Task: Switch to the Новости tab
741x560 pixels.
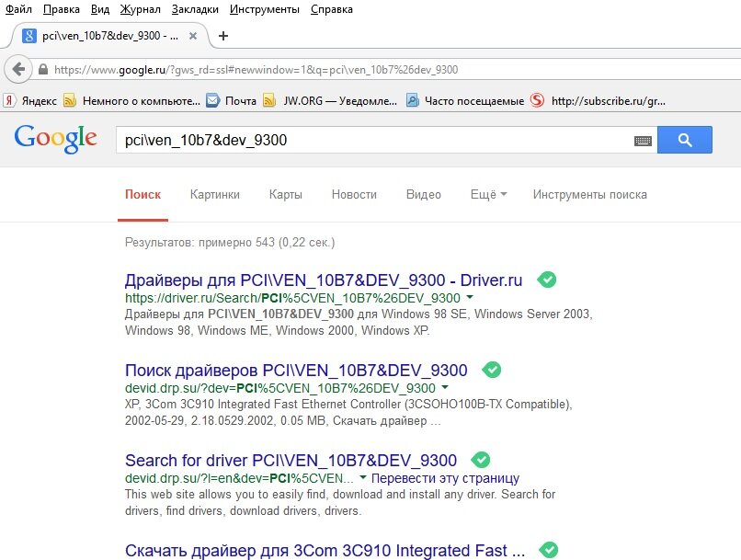Action: 354,194
